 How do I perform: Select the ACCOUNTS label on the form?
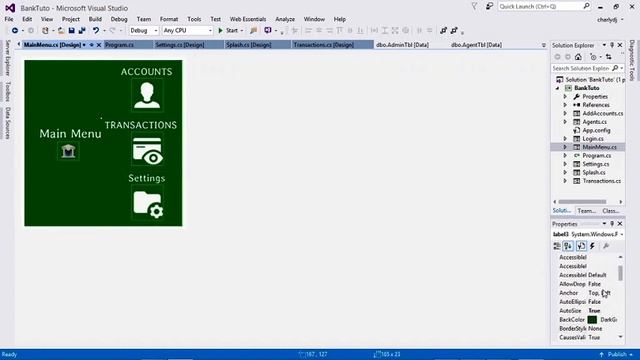click(147, 72)
